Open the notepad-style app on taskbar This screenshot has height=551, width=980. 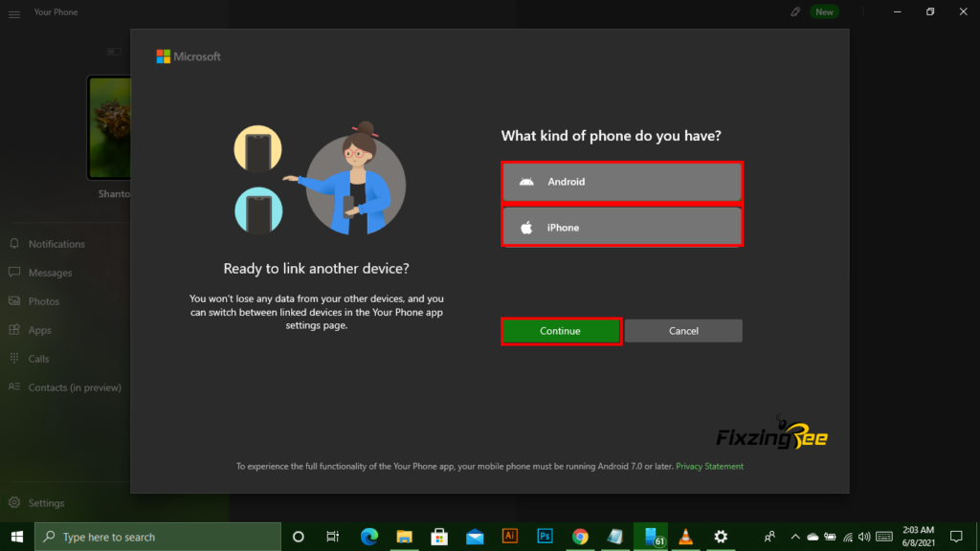pos(615,537)
